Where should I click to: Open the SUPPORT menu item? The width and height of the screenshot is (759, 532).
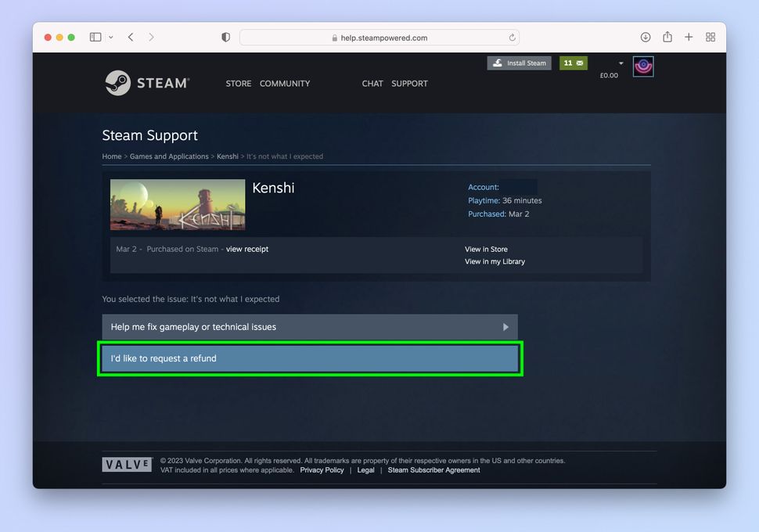pos(409,83)
